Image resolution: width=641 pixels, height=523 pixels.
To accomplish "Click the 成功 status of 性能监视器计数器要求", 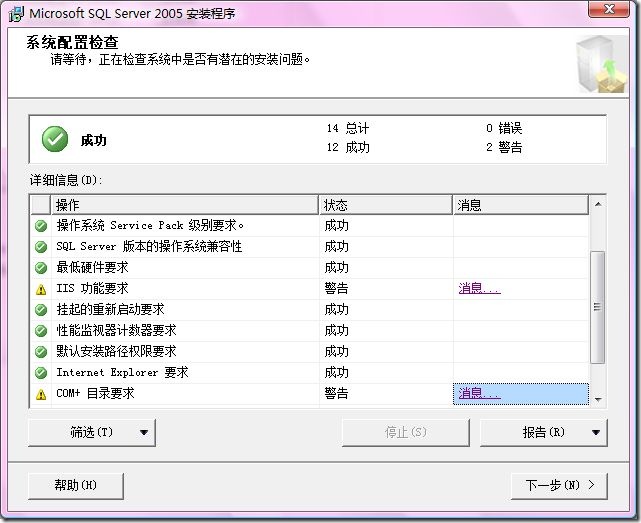I will 336,330.
